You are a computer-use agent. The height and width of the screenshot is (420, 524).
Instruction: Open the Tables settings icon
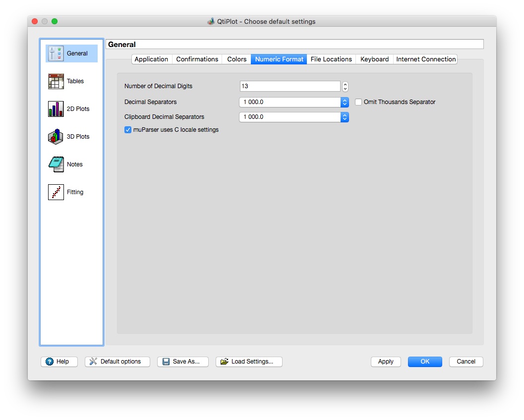pyautogui.click(x=56, y=81)
